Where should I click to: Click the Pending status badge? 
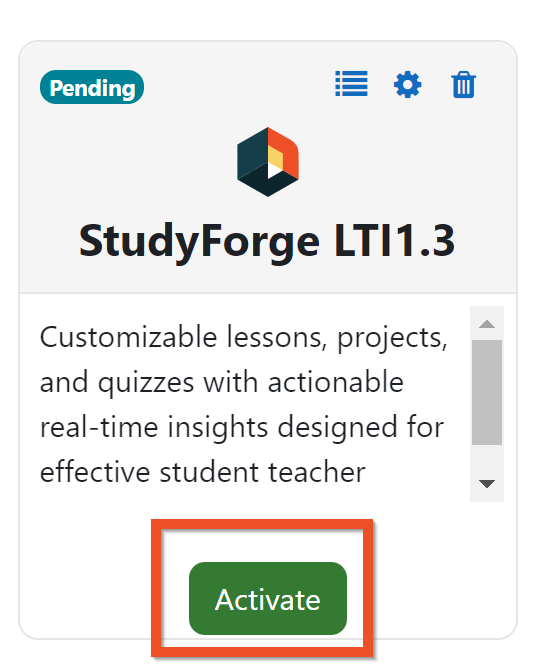pyautogui.click(x=92, y=87)
